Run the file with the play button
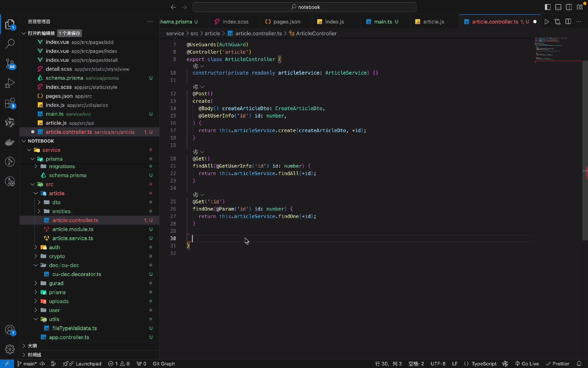The width and height of the screenshot is (588, 368). pos(547,22)
